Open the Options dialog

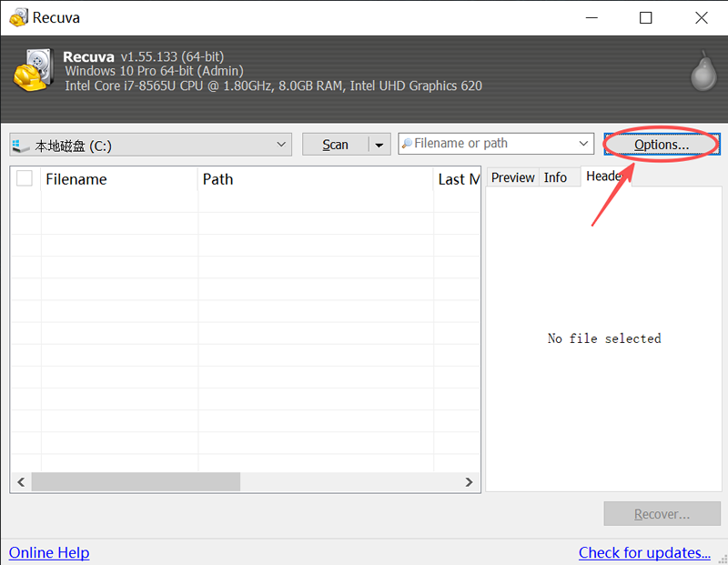coord(662,145)
